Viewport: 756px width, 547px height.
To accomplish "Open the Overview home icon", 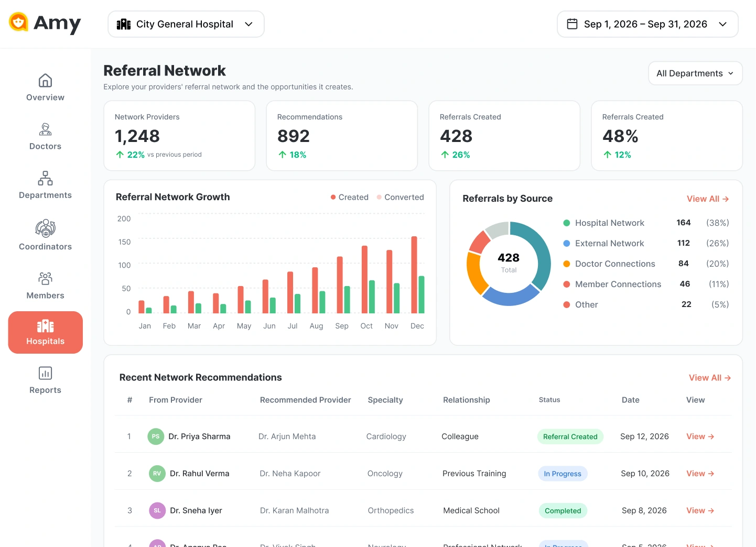I will (x=45, y=81).
